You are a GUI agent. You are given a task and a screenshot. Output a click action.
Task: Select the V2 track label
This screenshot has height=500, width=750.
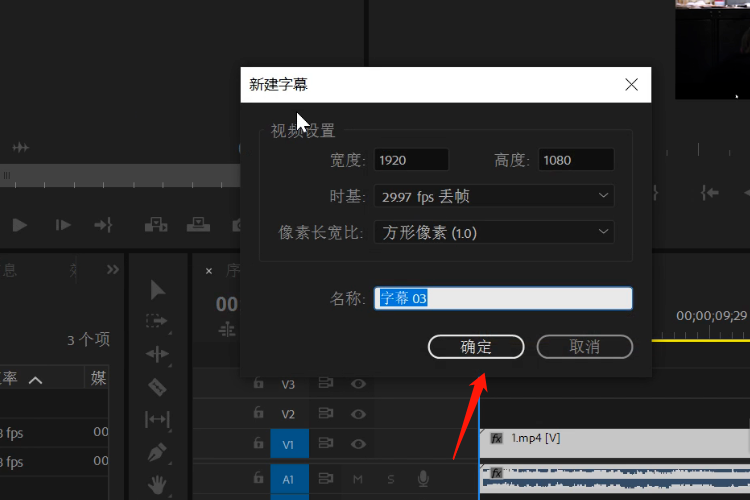click(x=288, y=414)
